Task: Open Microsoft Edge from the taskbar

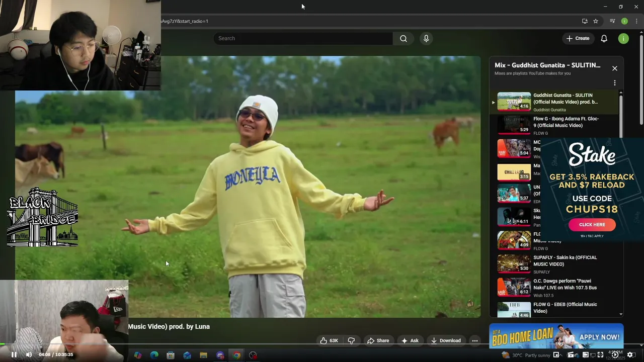Action: 154,355
